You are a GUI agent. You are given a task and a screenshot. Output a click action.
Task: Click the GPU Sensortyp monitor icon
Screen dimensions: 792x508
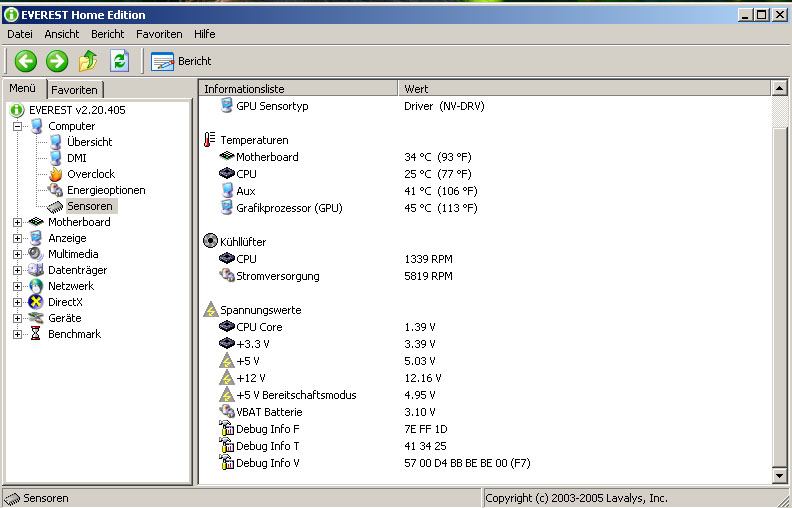click(x=227, y=106)
